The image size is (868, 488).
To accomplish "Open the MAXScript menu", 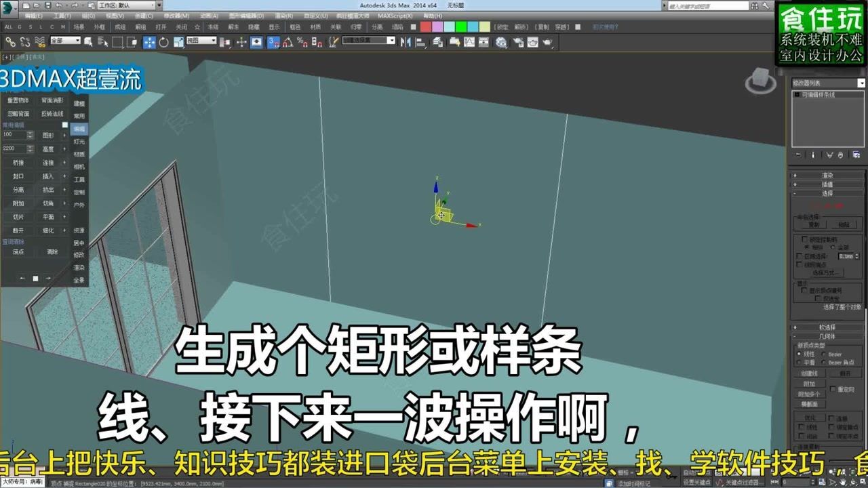I will click(x=395, y=15).
